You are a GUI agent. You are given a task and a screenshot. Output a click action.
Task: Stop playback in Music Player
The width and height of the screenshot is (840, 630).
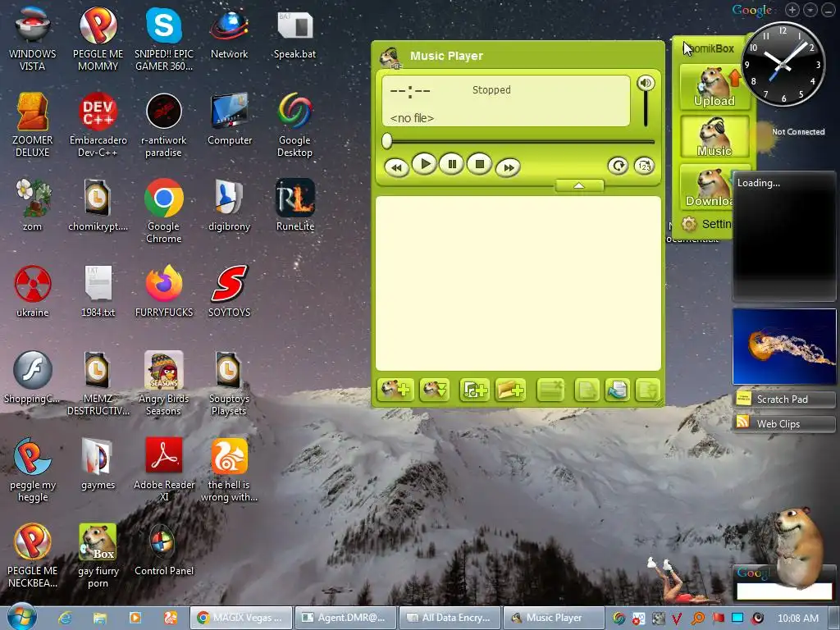pos(479,164)
